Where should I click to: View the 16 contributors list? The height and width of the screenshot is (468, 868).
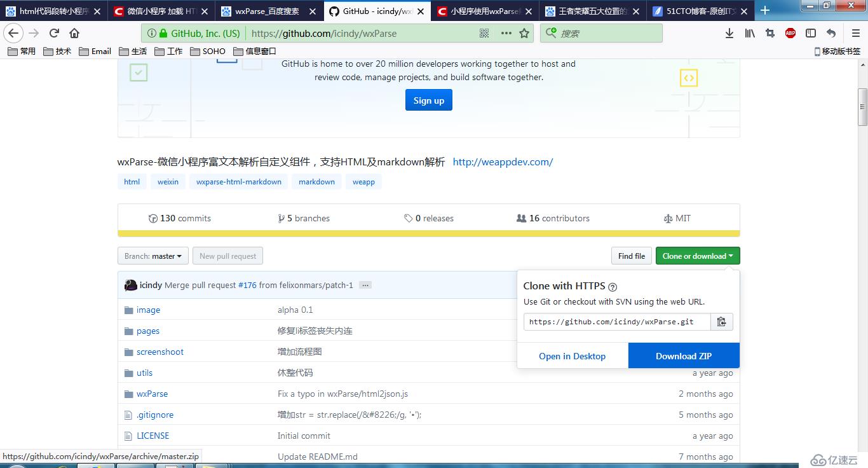553,218
